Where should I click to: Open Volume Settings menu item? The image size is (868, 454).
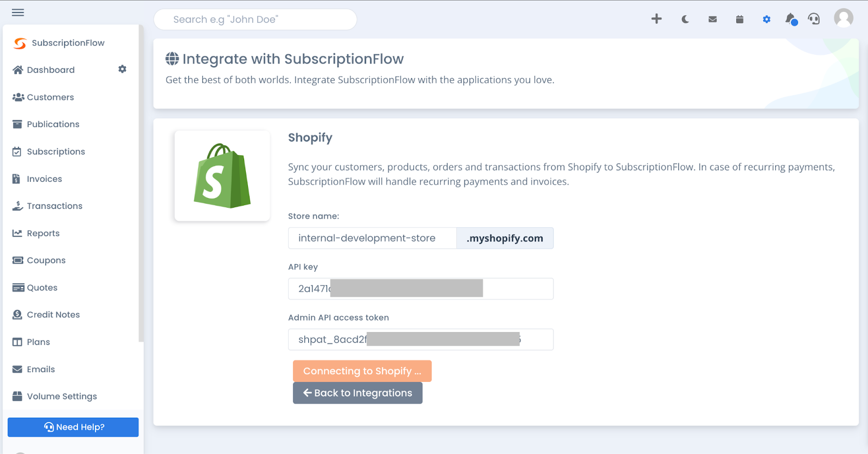(62, 397)
